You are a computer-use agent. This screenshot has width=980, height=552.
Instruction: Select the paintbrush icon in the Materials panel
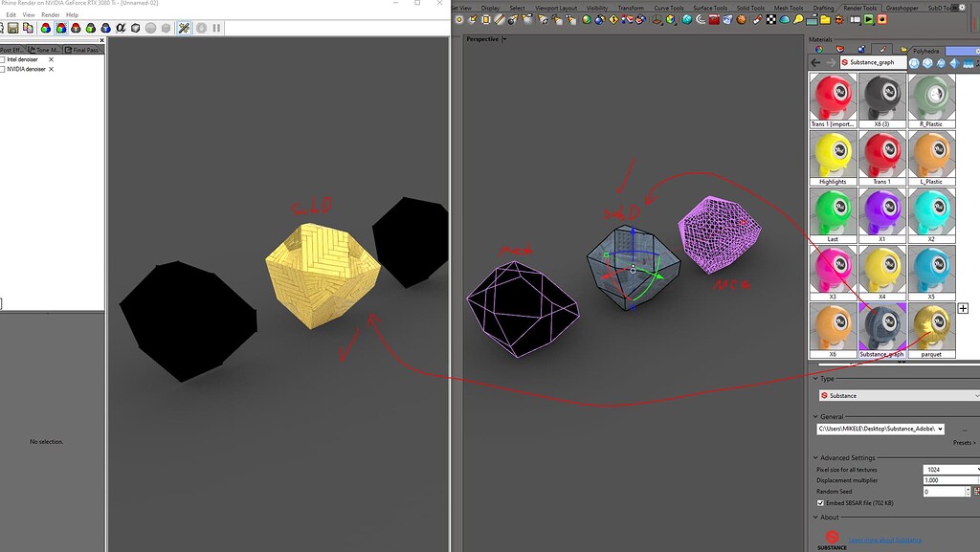coord(882,50)
